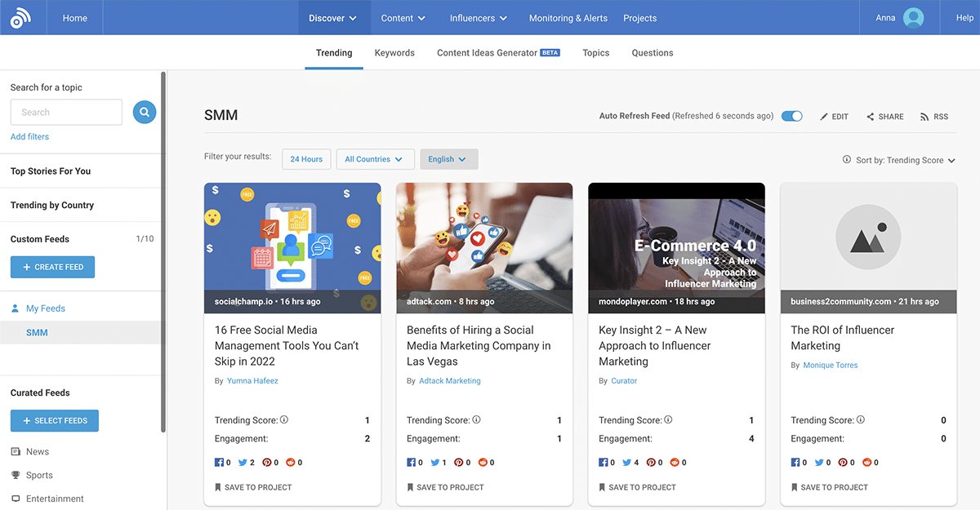Switch to the Questions tab

[653, 53]
